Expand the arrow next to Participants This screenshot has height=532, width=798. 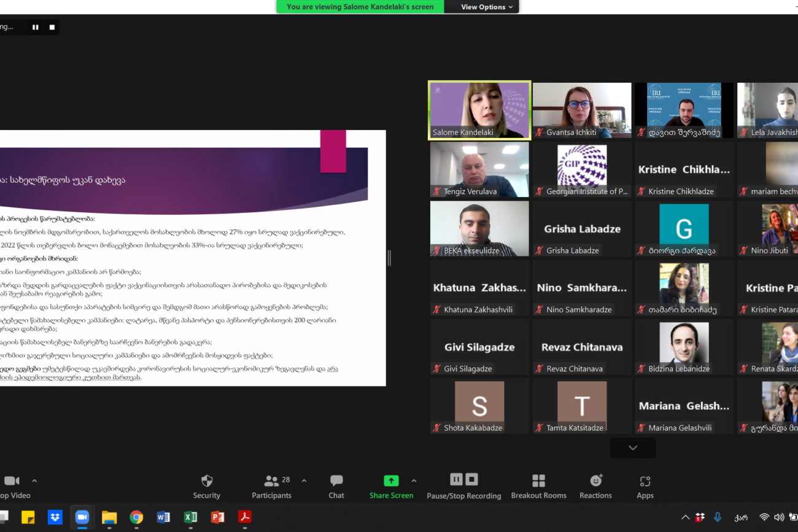(304, 481)
